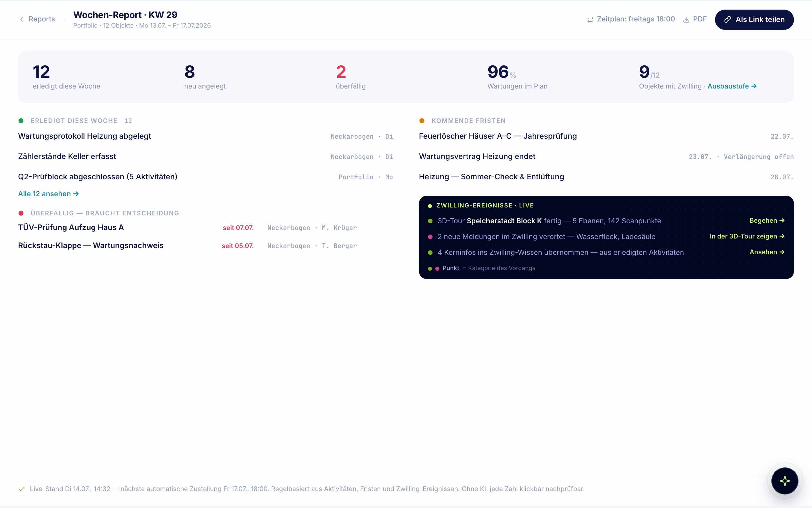Click Begehen for the 3D-Tour event
Image resolution: width=812 pixels, height=508 pixels.
coord(767,220)
